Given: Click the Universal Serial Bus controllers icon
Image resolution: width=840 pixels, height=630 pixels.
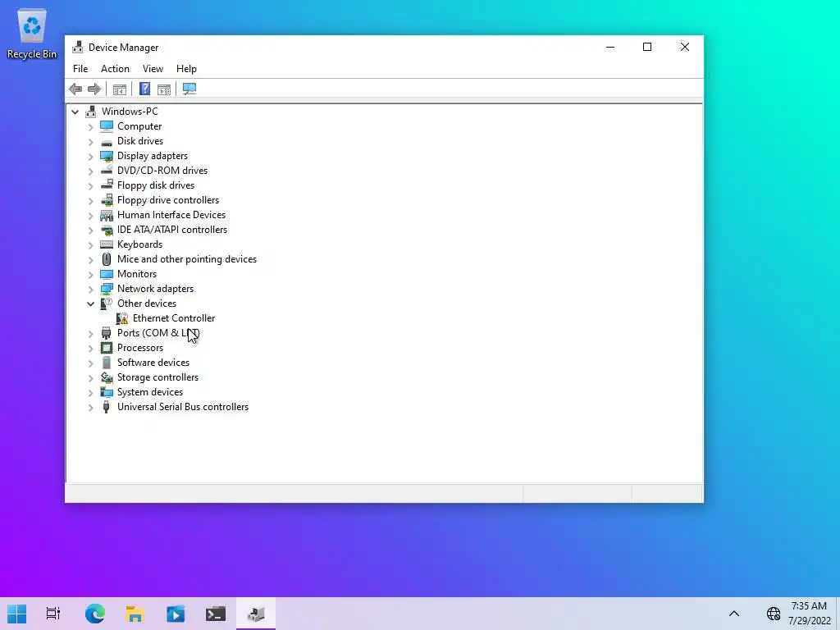Looking at the screenshot, I should (x=107, y=407).
